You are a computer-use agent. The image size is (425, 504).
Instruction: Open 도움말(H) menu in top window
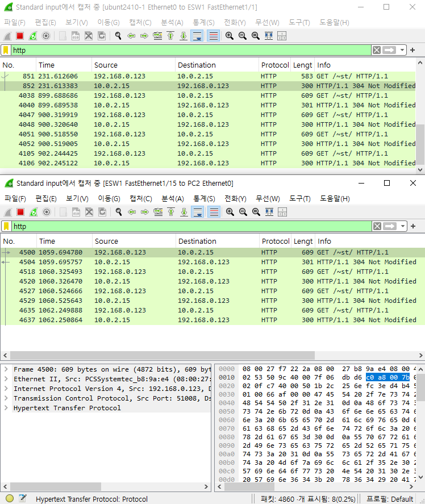coord(334,23)
